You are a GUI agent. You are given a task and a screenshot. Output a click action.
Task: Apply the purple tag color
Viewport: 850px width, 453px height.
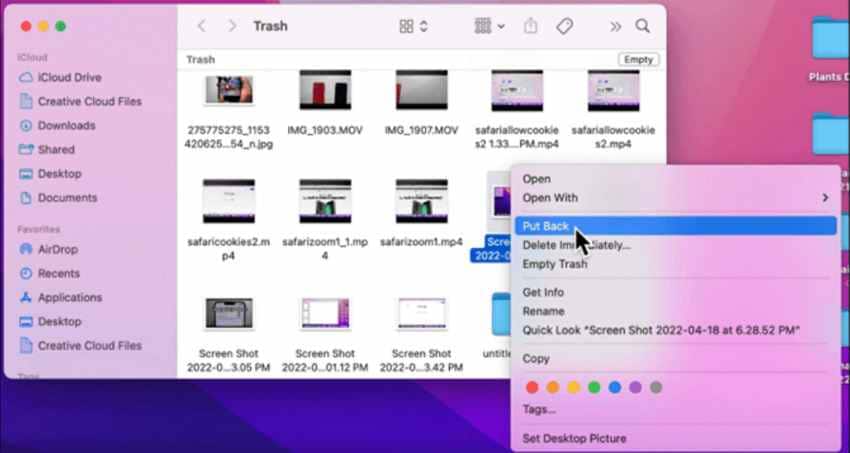click(x=635, y=387)
